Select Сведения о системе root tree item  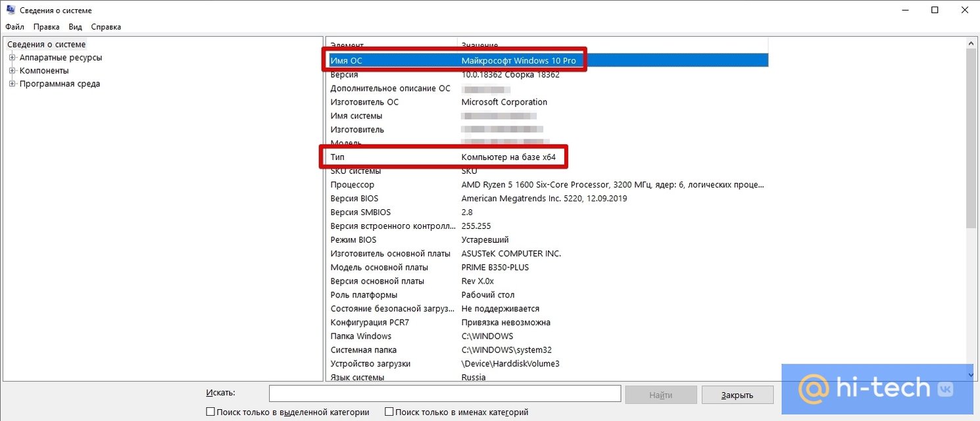click(46, 45)
